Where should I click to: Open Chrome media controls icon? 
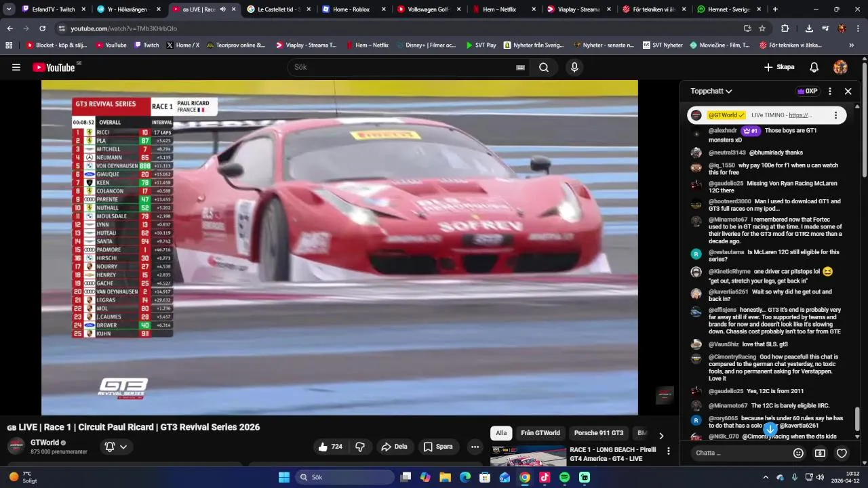tap(825, 28)
